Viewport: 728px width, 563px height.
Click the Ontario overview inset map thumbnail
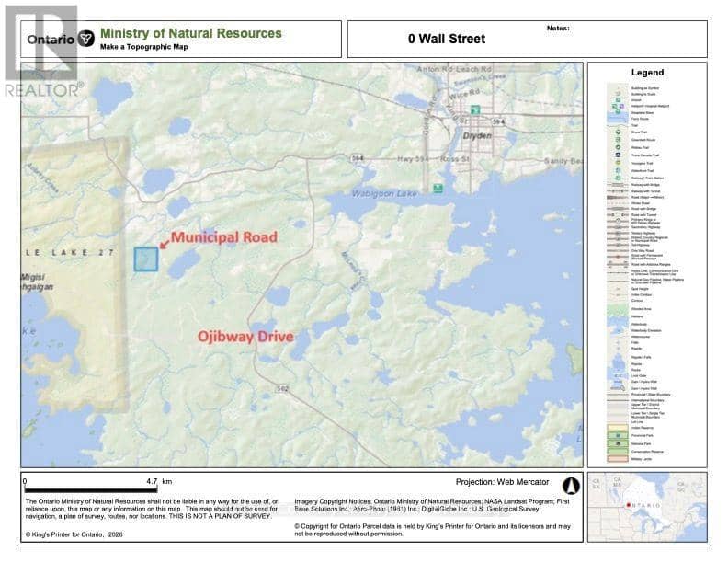(647, 507)
